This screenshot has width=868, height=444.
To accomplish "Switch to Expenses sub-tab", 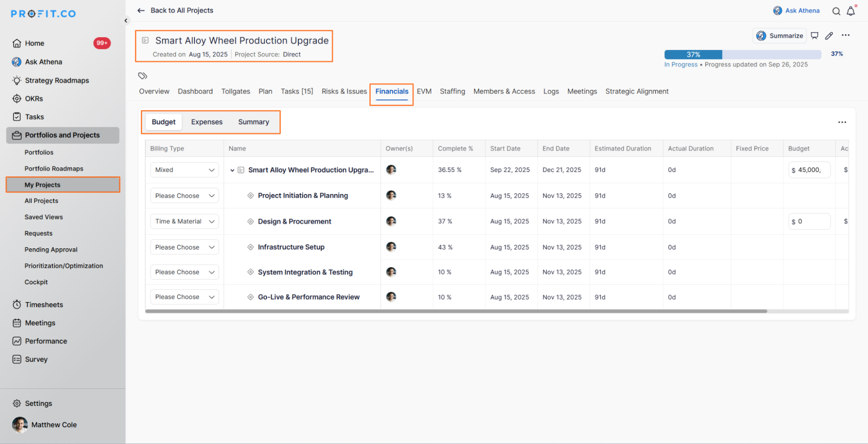I will coord(207,122).
